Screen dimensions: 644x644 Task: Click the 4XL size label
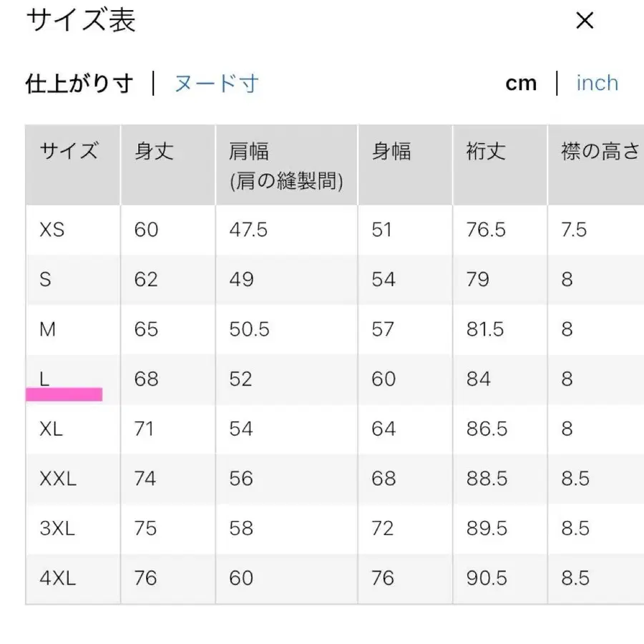click(x=59, y=578)
